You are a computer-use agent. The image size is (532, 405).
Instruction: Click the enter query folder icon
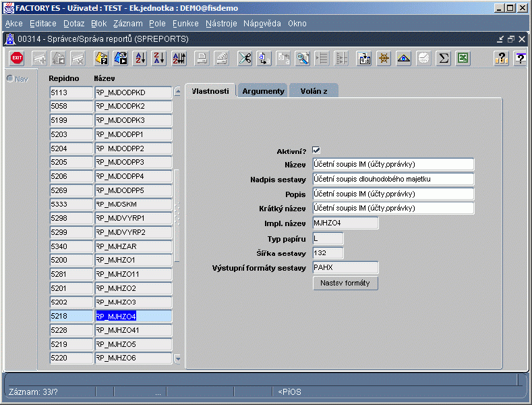pyautogui.click(x=101, y=59)
